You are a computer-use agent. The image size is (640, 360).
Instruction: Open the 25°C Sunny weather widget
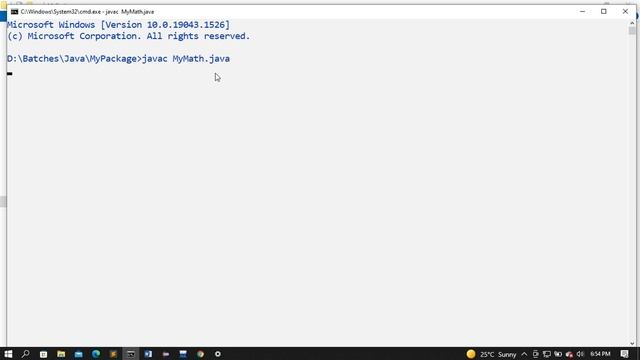point(491,354)
